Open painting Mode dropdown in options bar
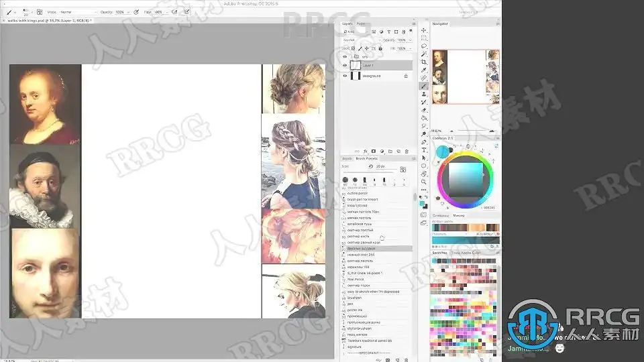This screenshot has height=362, width=644. click(x=78, y=12)
